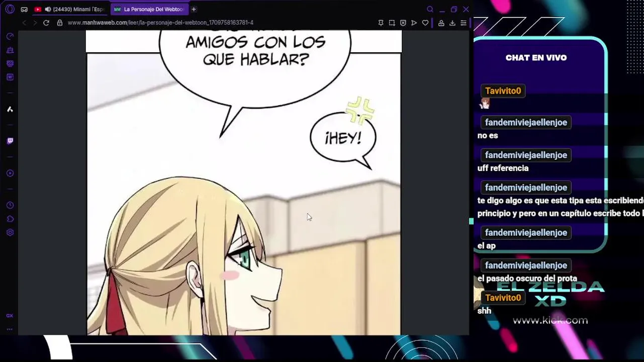Open sidebar setup three dots
Screen dimensions: 644x362
10,329
